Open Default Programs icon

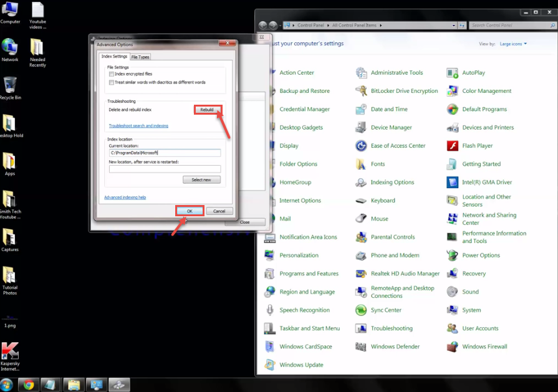coord(452,109)
